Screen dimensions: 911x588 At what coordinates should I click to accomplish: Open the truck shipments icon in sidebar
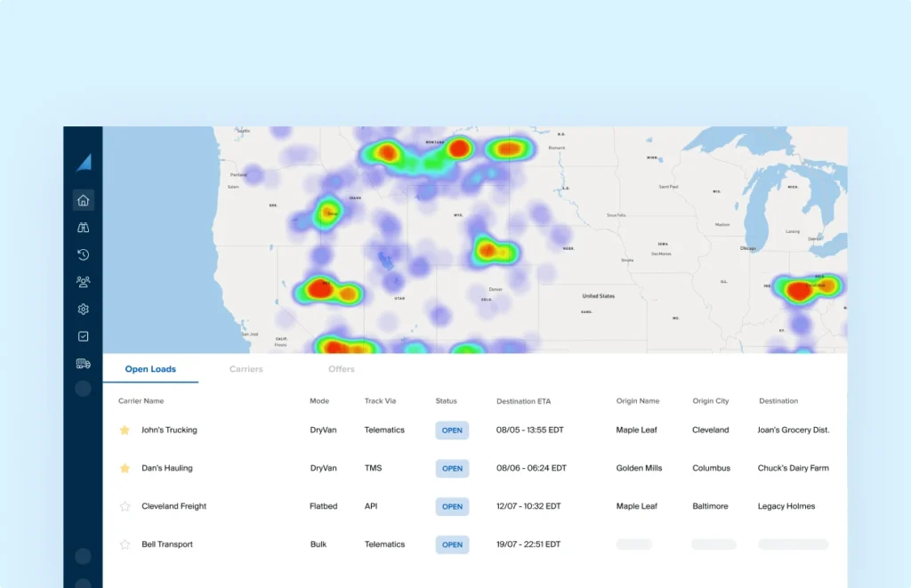coord(83,364)
